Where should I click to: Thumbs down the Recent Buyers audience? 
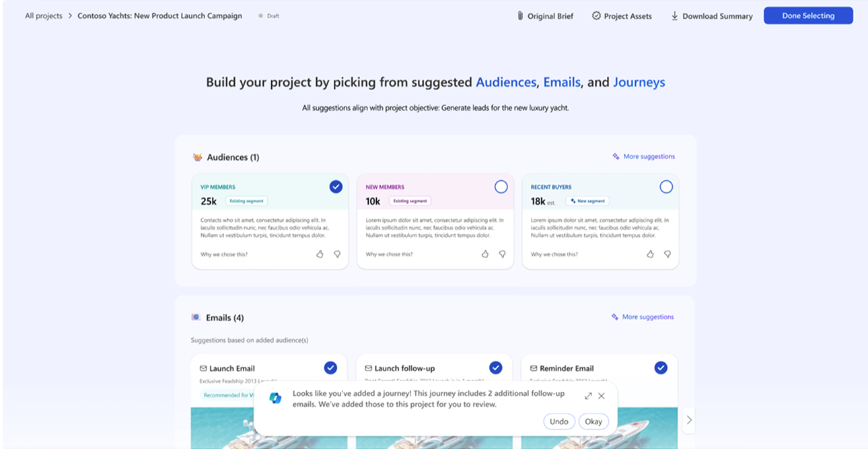667,254
